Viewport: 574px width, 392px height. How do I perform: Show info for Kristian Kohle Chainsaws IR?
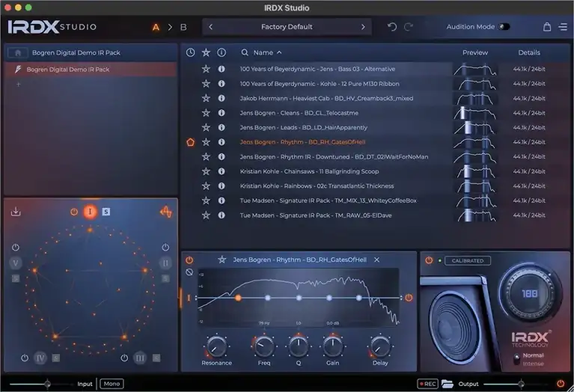pyautogui.click(x=222, y=171)
